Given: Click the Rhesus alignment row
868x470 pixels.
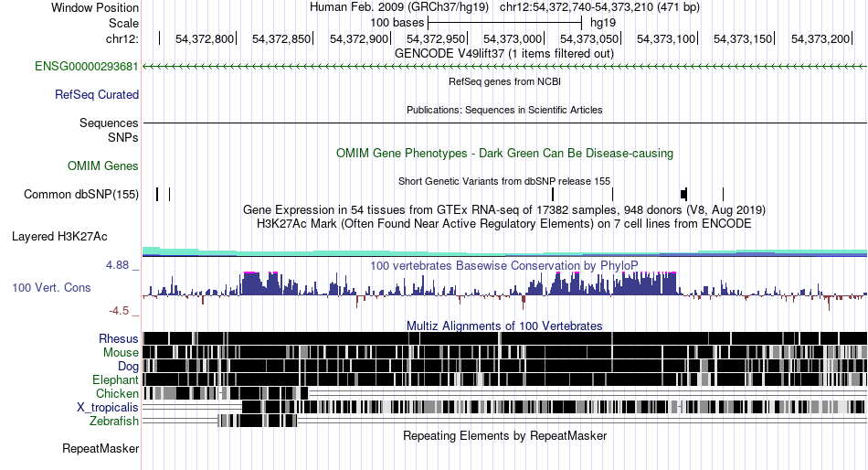Looking at the screenshot, I should point(504,338).
